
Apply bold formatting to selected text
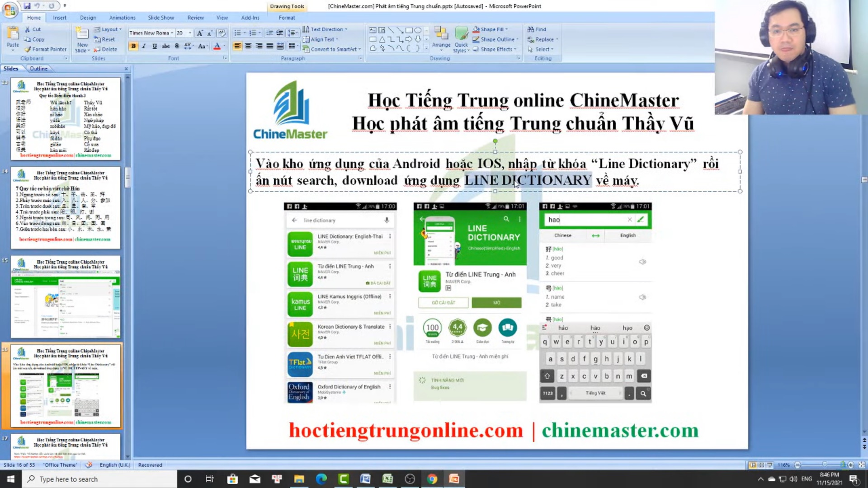(133, 46)
